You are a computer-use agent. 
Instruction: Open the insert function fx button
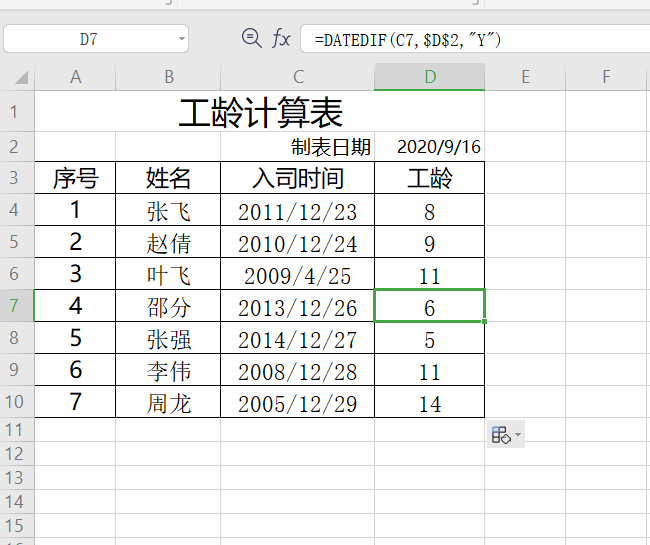(281, 39)
